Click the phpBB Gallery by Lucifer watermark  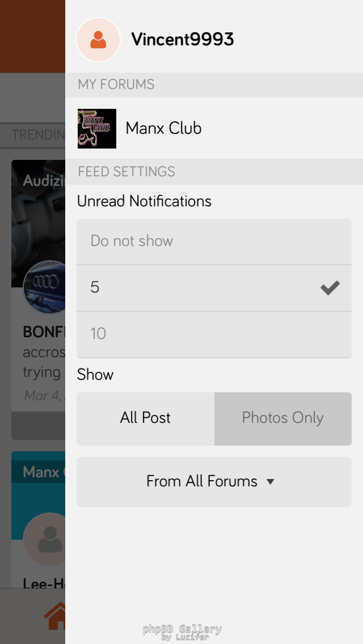point(182,632)
